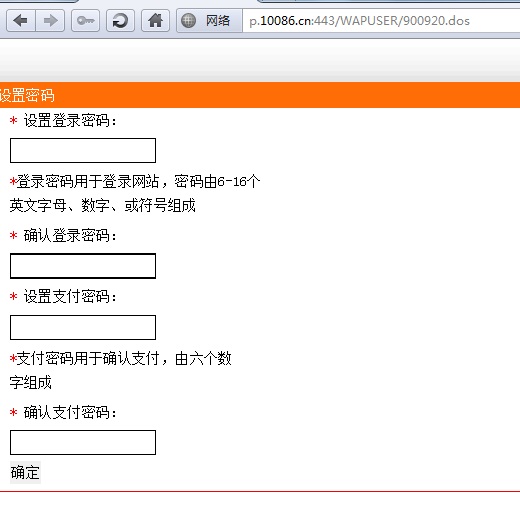Click the 设置登录密码 input box
The height and width of the screenshot is (507, 520).
click(x=83, y=150)
